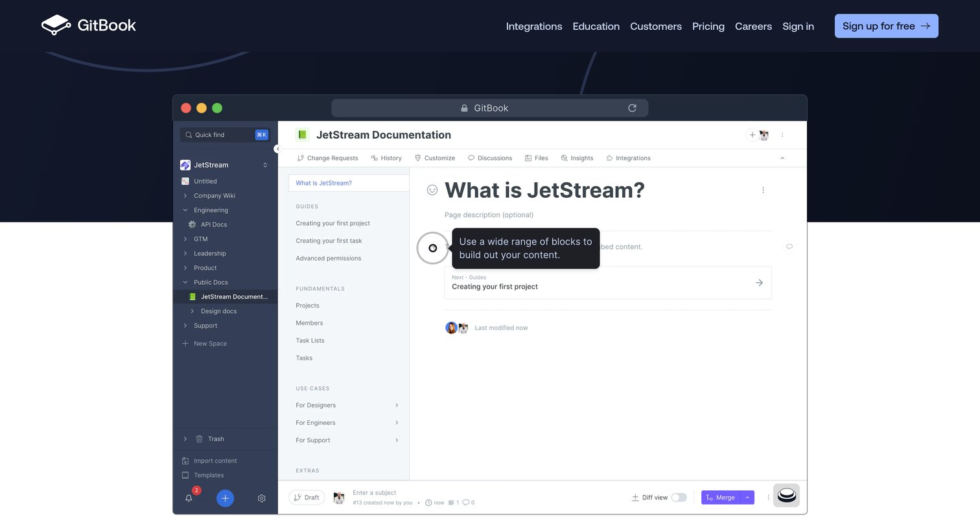Switch to the Discussions tab

490,158
